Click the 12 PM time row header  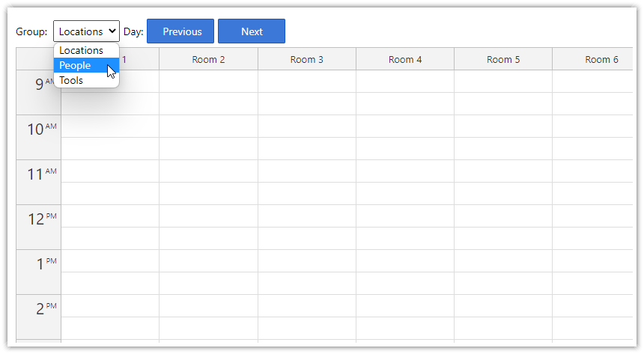(39, 227)
